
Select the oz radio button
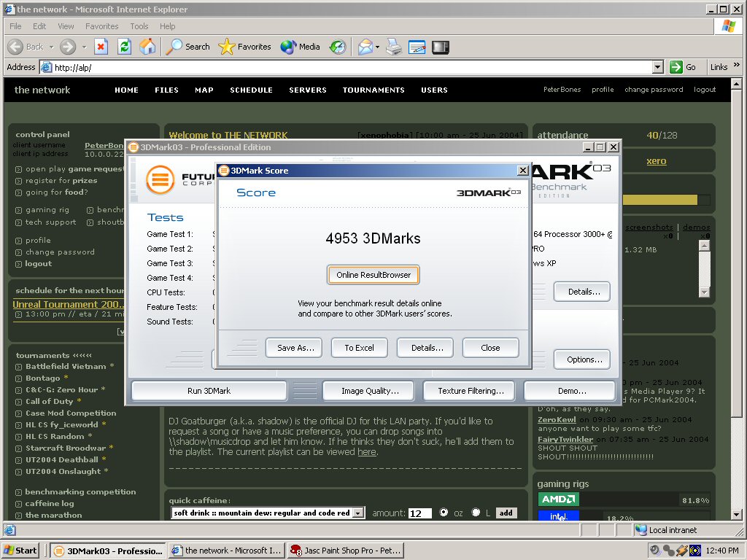coord(444,513)
